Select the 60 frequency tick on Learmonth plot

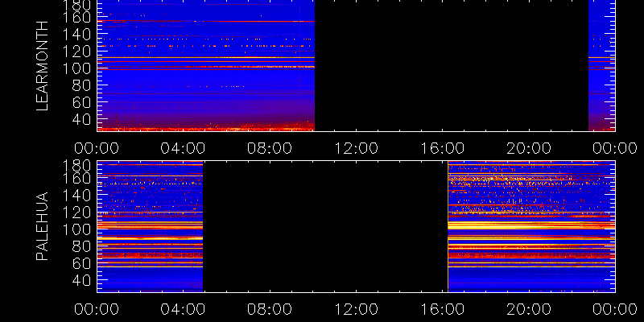tap(84, 102)
